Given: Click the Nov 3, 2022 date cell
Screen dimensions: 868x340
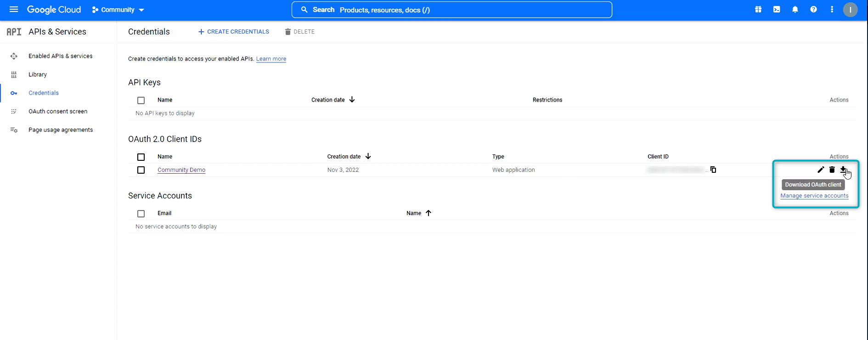Looking at the screenshot, I should tap(343, 170).
